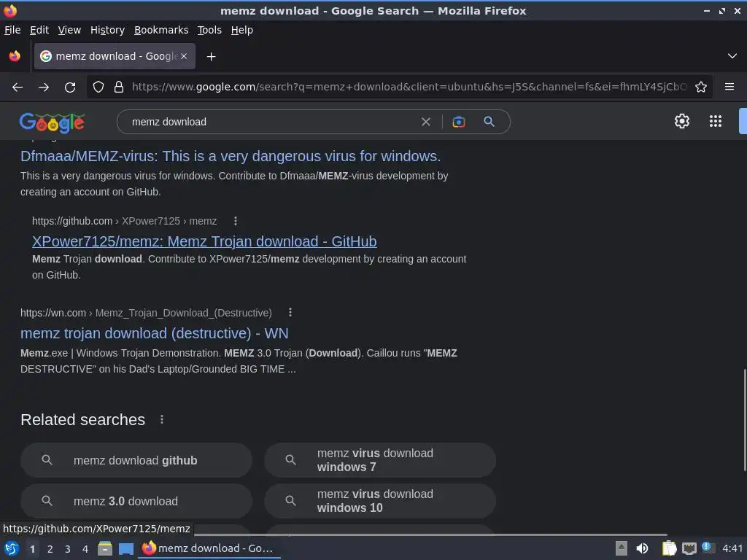Open the View menu
The height and width of the screenshot is (560, 747).
(x=69, y=30)
